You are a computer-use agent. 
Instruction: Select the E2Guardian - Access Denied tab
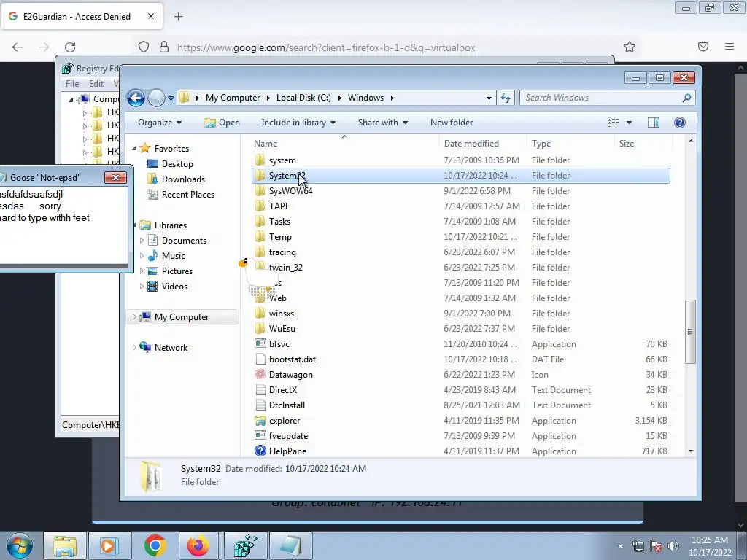(x=82, y=17)
